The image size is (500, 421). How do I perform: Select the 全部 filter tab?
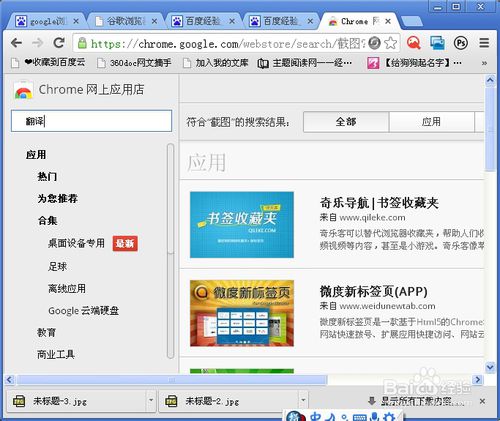pyautogui.click(x=346, y=122)
